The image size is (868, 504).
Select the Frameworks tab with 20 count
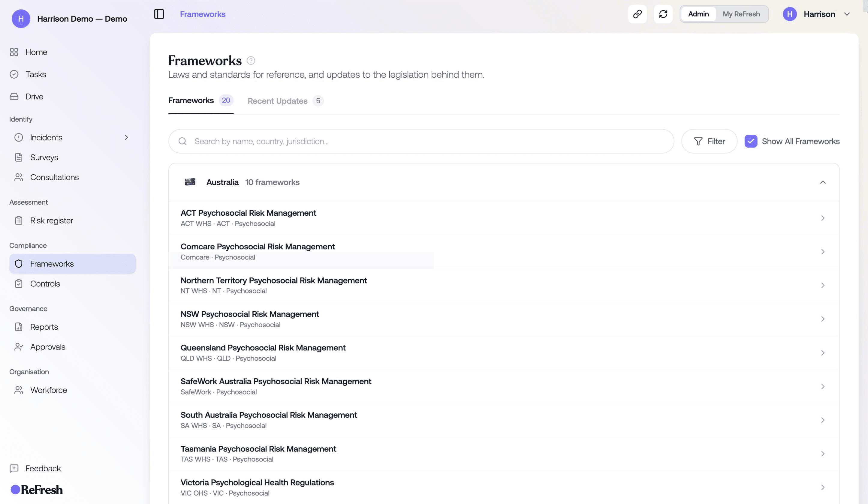click(201, 100)
